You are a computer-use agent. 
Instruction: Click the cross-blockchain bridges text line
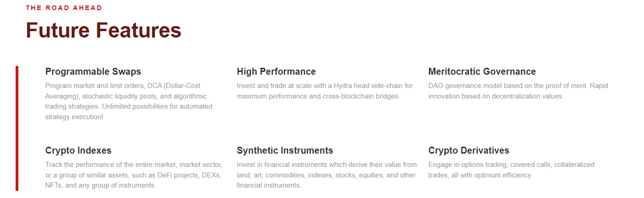pos(318,96)
